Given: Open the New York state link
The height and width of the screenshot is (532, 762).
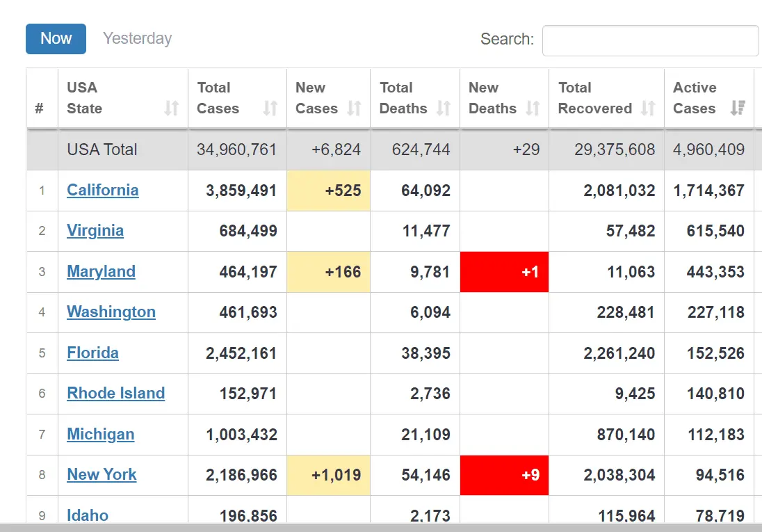Looking at the screenshot, I should click(102, 475).
